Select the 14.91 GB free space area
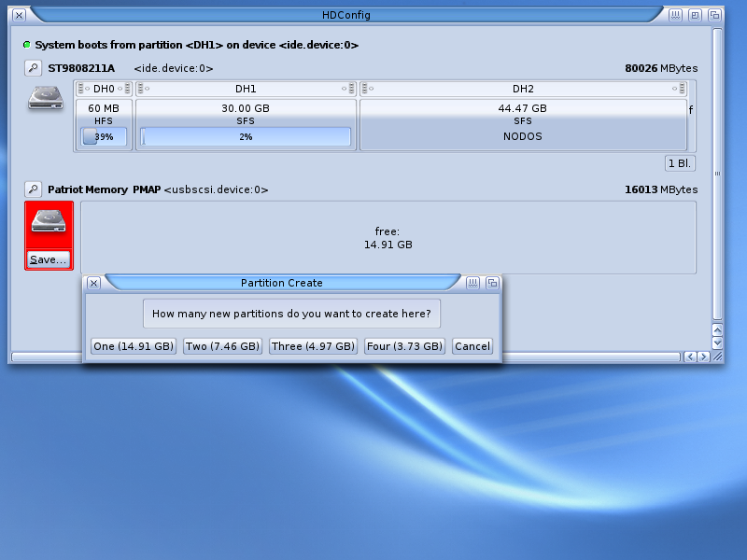 [x=388, y=238]
